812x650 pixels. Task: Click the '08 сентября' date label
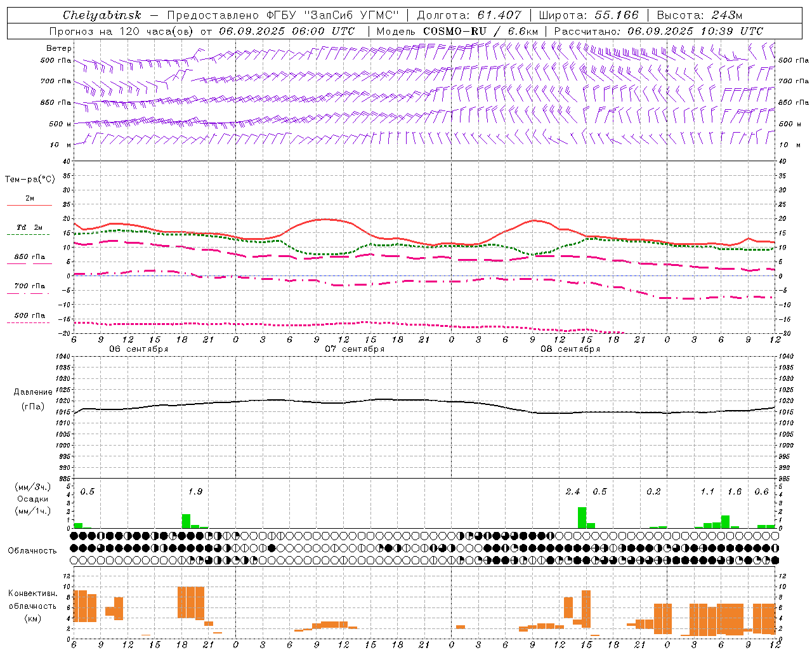(570, 349)
